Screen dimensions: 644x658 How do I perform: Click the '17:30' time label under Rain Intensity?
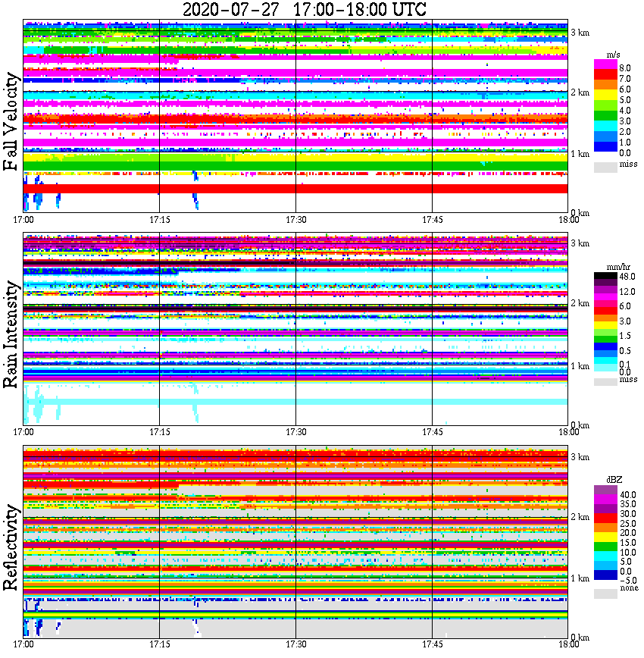click(296, 432)
